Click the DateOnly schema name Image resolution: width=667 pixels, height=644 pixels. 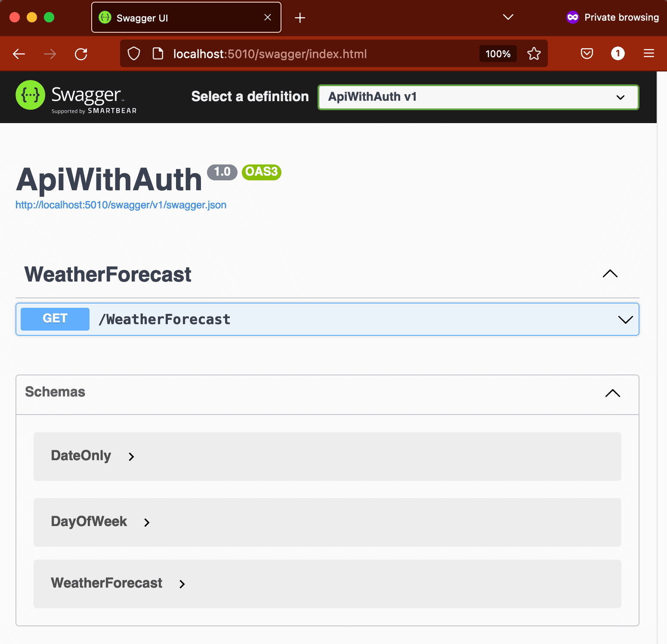[81, 455]
